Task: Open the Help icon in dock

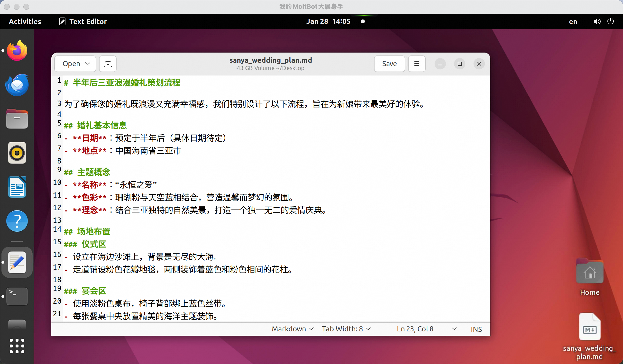Action: coord(17,221)
